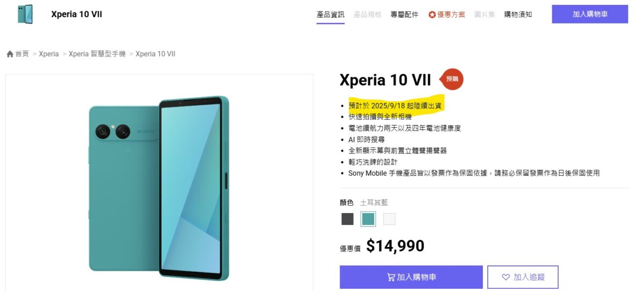Click the red 預購 pre-order badge

click(451, 79)
